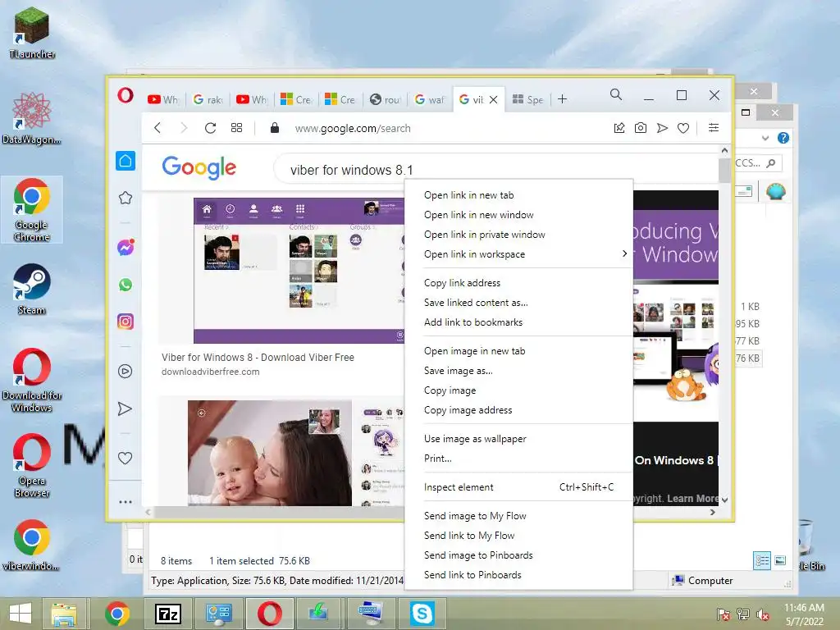Add a new tab with plus button
The height and width of the screenshot is (630, 840).
point(562,99)
